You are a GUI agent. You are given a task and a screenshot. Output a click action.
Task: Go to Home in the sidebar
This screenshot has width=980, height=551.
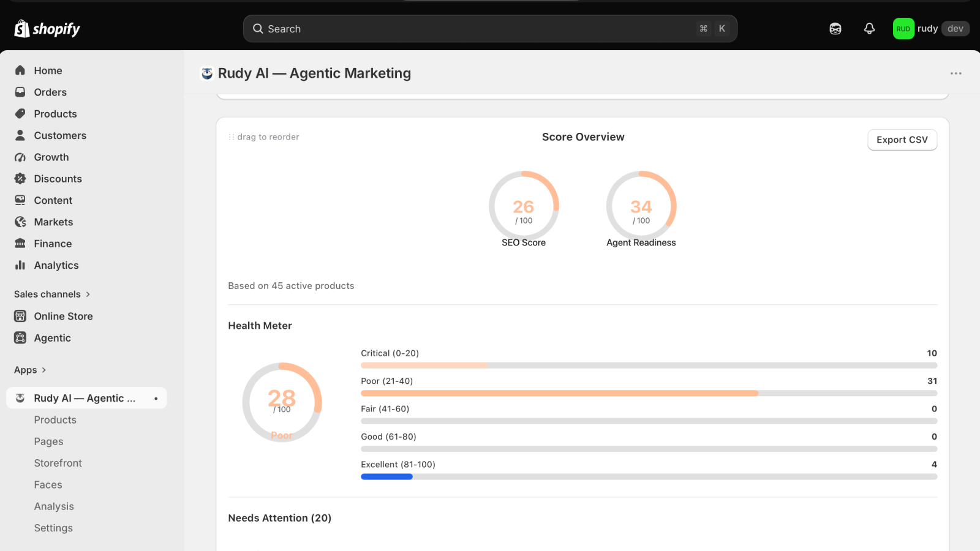coord(48,70)
